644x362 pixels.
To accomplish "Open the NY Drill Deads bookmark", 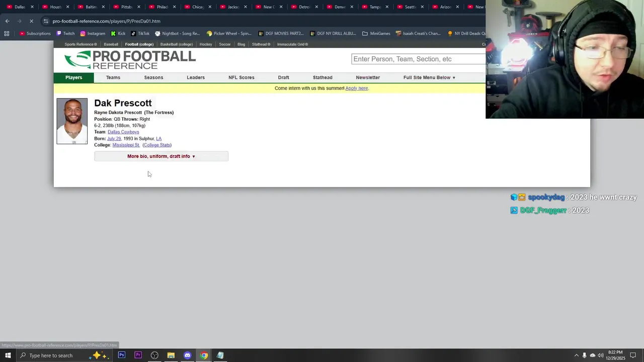I will click(466, 33).
